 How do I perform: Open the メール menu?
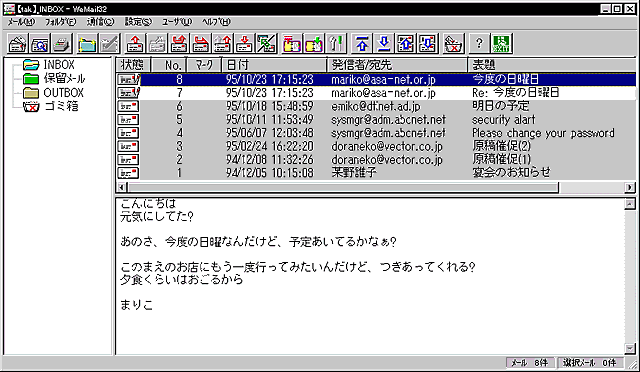tap(21, 22)
